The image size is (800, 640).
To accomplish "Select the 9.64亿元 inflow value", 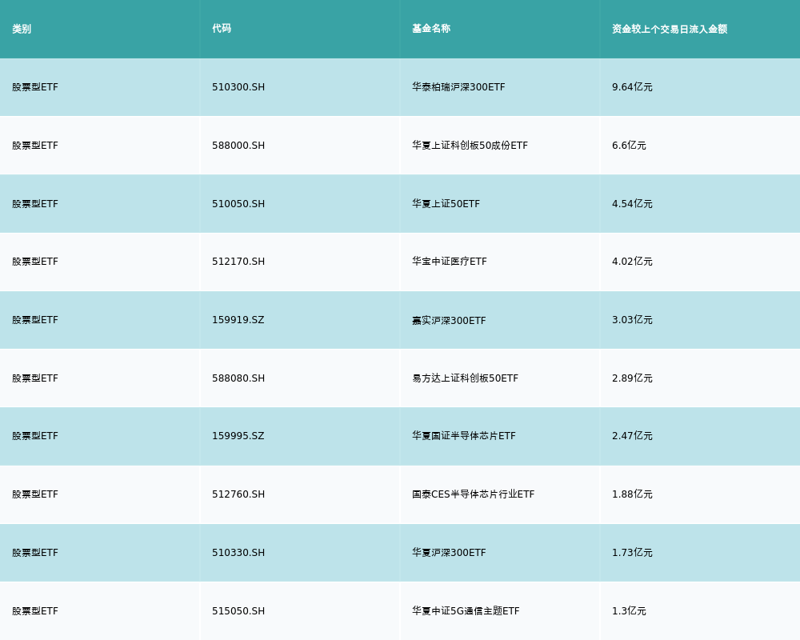I will (x=632, y=87).
